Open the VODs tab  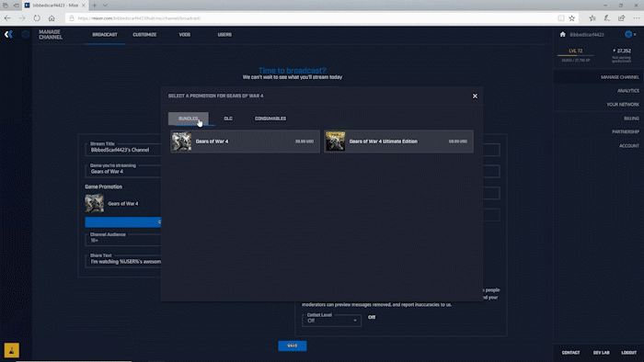pyautogui.click(x=184, y=35)
